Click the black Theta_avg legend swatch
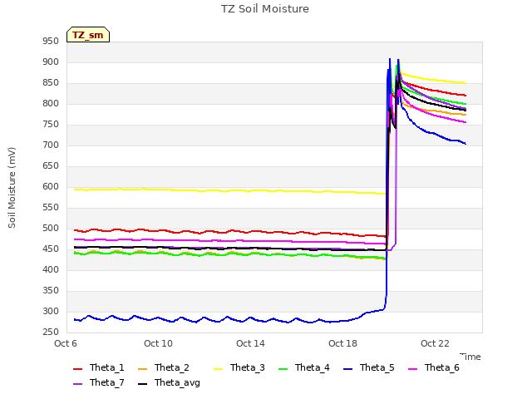 coord(142,384)
